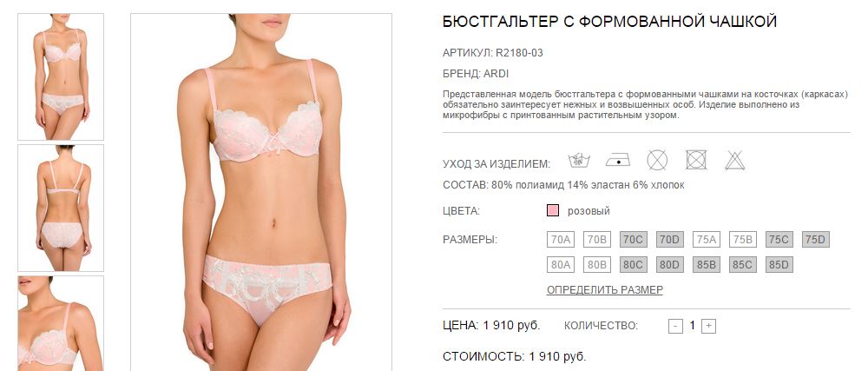
Task: Pick the 70A size box
Action: click(x=560, y=240)
